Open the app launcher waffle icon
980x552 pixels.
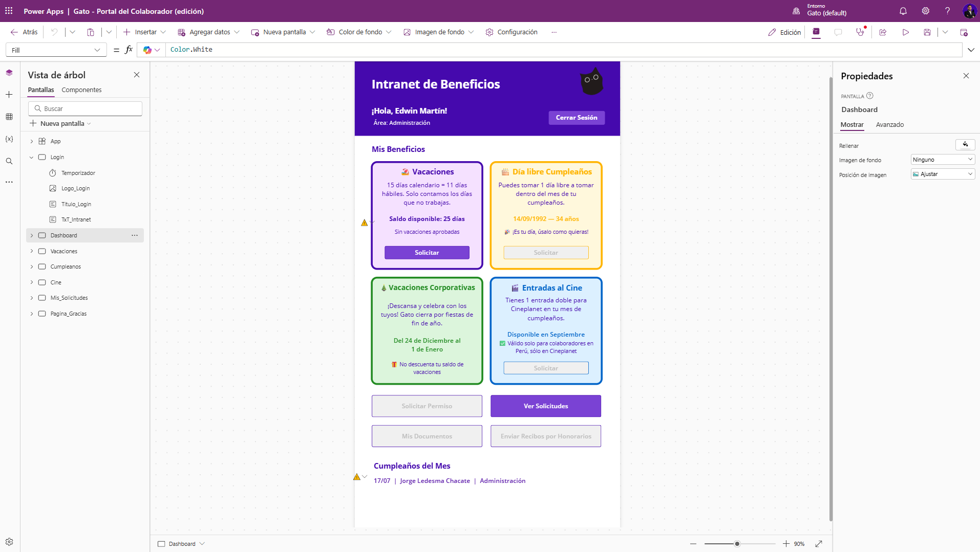point(9,11)
